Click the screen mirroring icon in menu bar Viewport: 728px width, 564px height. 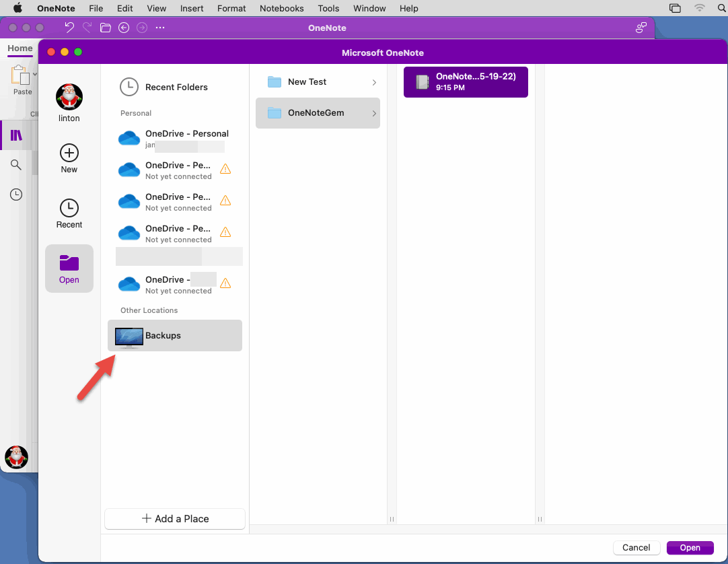tap(675, 8)
